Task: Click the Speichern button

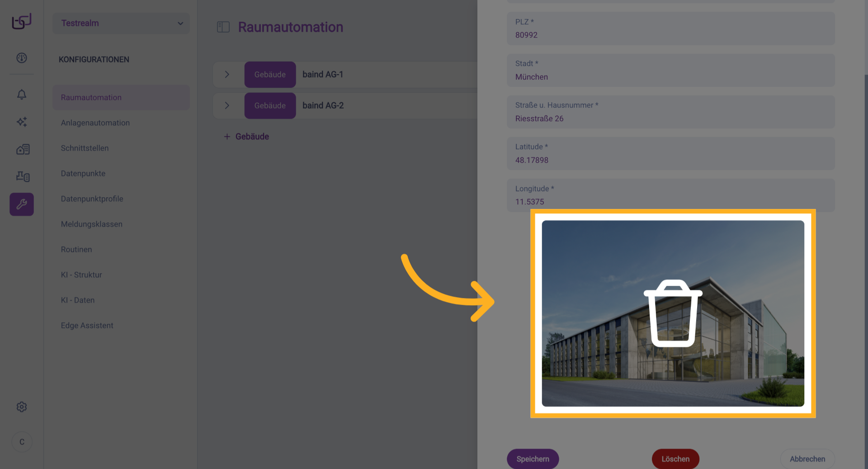Action: [533, 459]
